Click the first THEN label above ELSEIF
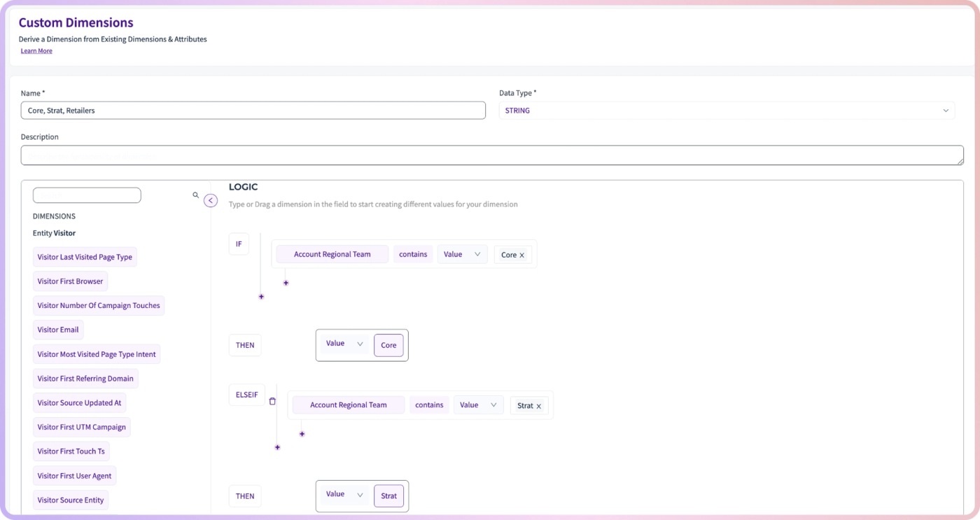The height and width of the screenshot is (520, 980). click(x=245, y=345)
